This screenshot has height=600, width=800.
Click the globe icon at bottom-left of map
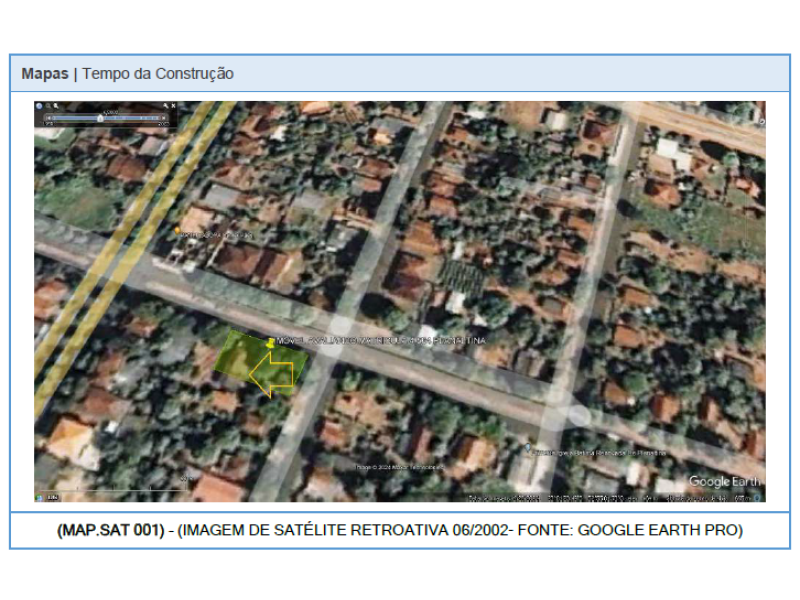41,497
